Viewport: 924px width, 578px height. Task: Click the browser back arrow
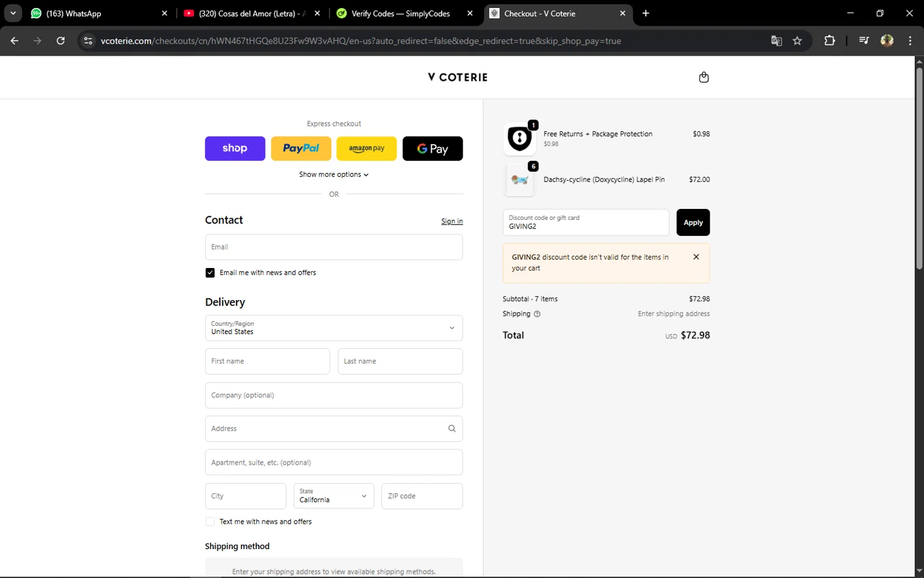pyautogui.click(x=15, y=41)
